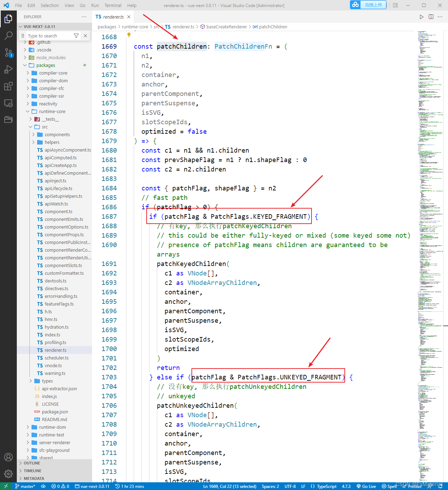Open the Manage gear icon

8,474
